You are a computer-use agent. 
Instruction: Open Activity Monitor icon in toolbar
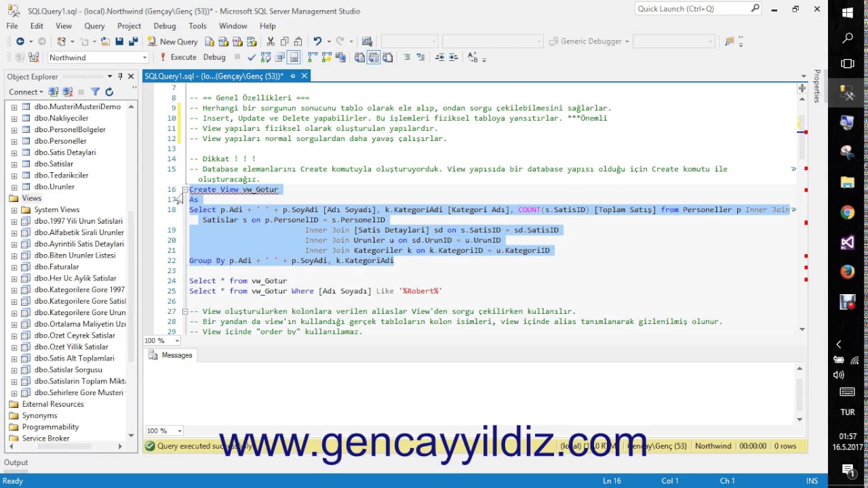pos(367,41)
